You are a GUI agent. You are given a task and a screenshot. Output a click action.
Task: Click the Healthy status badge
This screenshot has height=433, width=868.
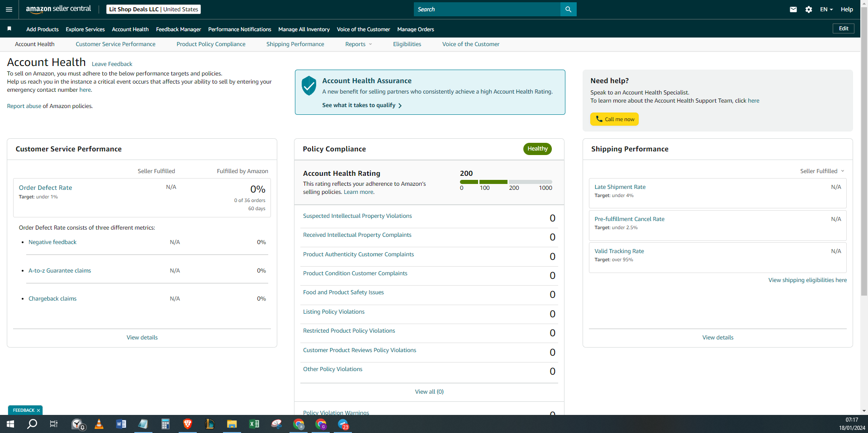click(537, 149)
